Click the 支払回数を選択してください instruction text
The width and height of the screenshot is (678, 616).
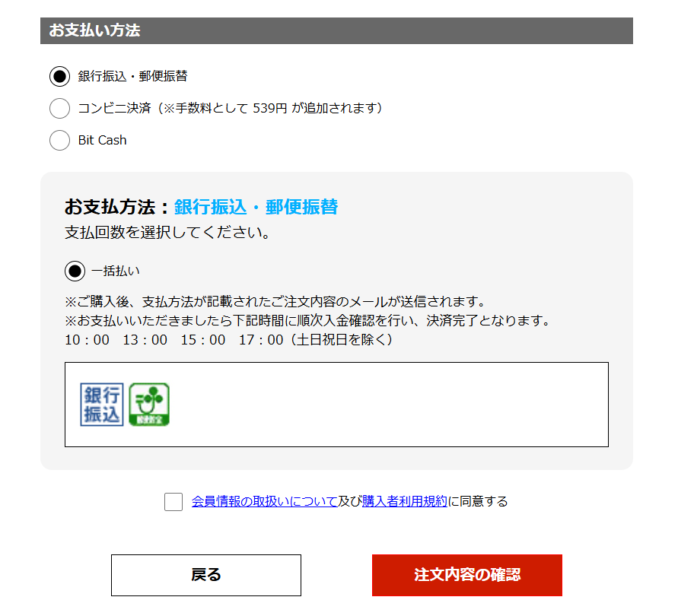click(168, 233)
